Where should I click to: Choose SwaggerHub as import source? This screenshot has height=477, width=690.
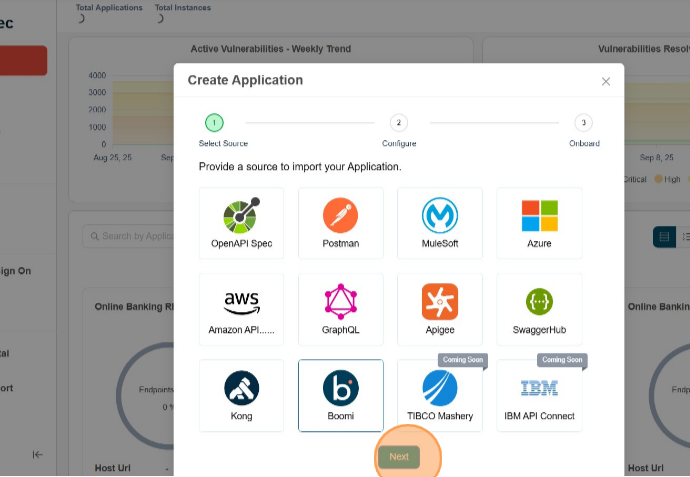(x=539, y=309)
